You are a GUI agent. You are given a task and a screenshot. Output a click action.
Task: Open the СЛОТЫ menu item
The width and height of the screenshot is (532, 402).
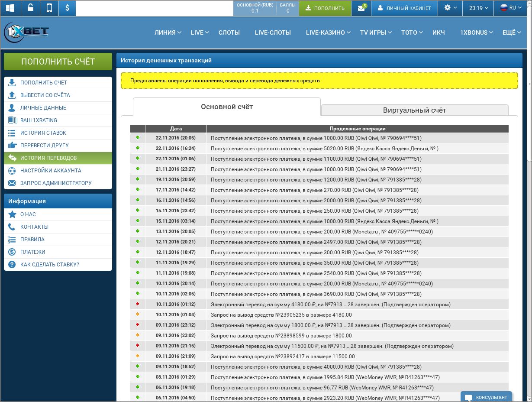(x=229, y=32)
